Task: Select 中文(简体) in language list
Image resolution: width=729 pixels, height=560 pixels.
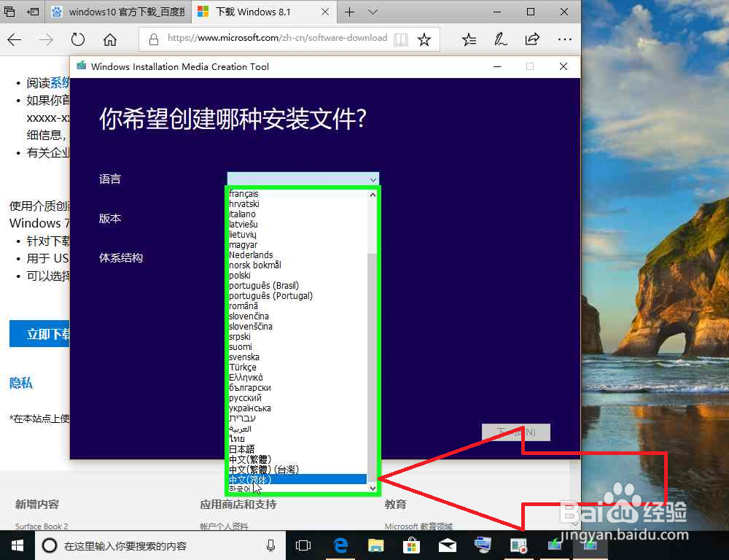Action: (297, 480)
